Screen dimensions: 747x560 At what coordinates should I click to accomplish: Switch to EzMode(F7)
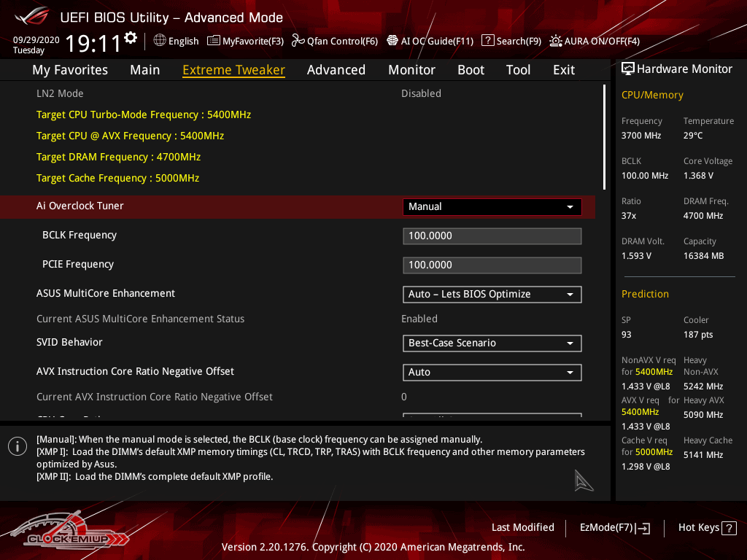[614, 527]
